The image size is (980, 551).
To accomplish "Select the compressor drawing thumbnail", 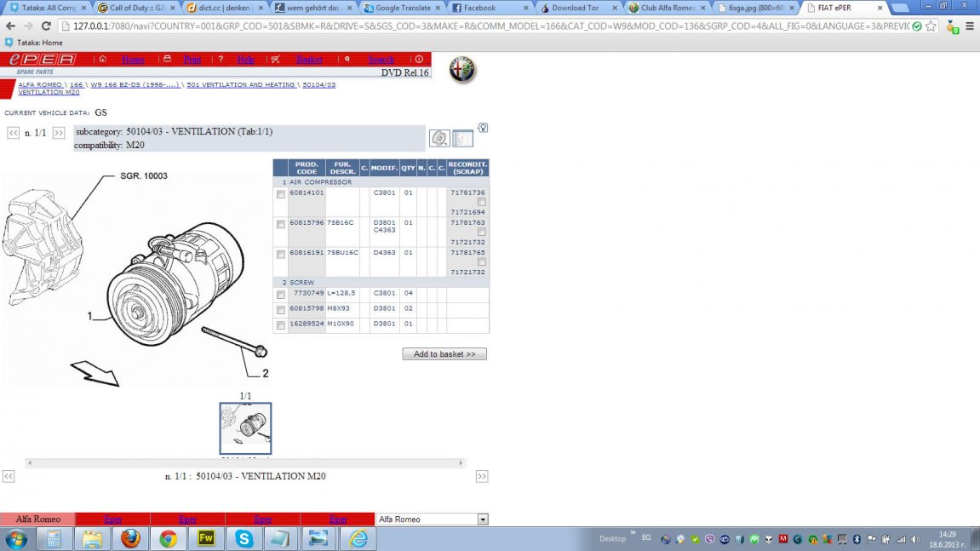I will point(245,428).
